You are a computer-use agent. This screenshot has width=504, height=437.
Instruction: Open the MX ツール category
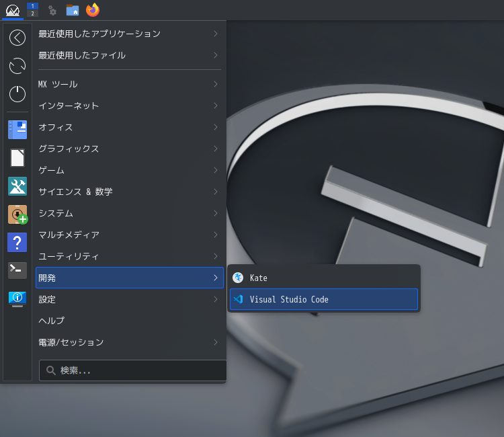pyautogui.click(x=130, y=84)
